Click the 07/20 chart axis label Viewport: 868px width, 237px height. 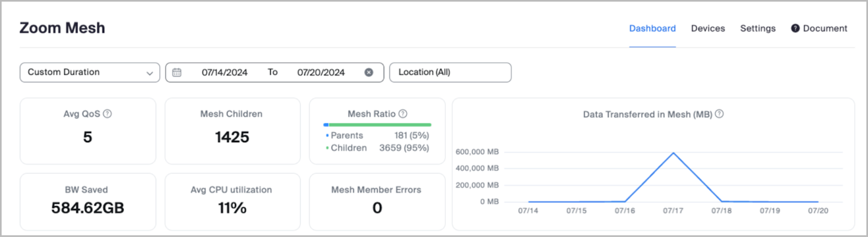pos(818,211)
